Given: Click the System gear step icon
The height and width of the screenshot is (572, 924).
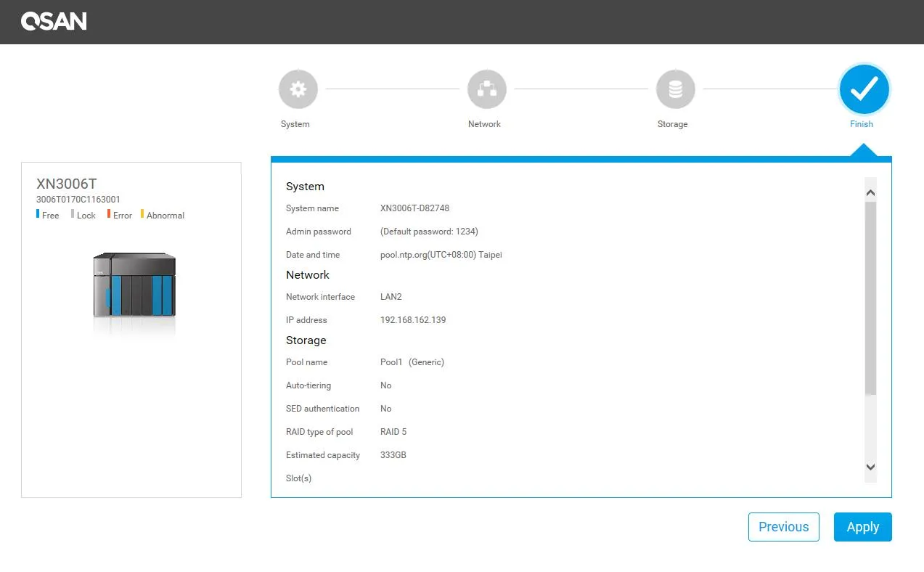Looking at the screenshot, I should pyautogui.click(x=298, y=89).
